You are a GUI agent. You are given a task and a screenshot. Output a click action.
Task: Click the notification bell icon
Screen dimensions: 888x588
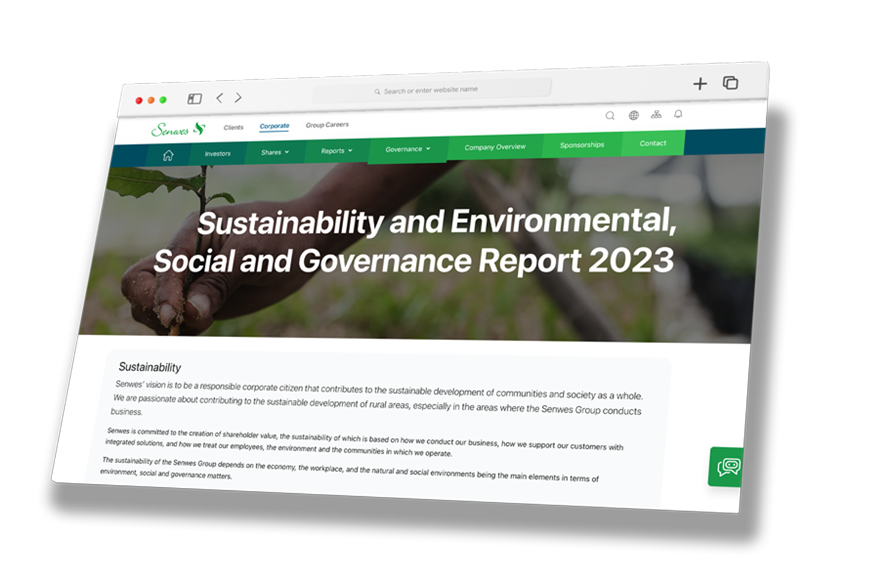[x=678, y=113]
